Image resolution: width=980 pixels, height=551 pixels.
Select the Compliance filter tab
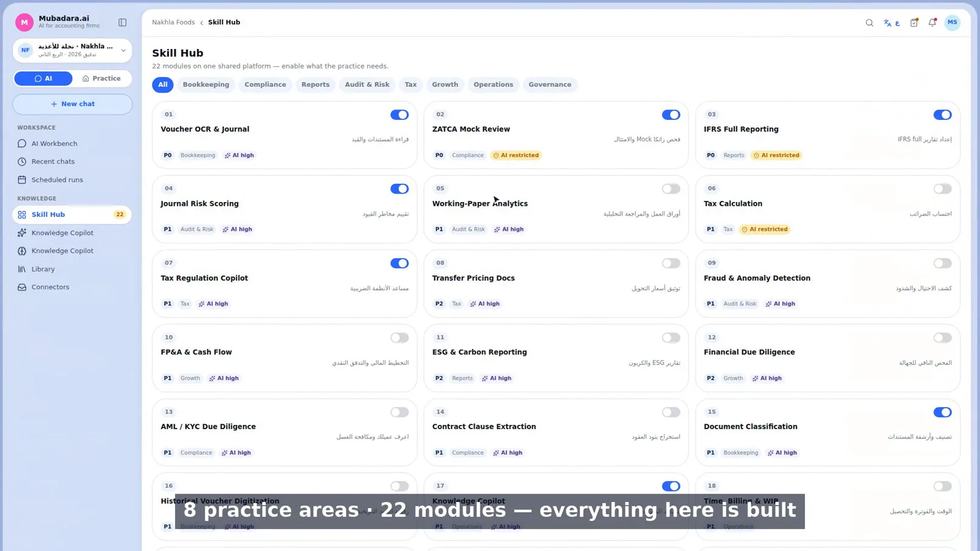coord(265,84)
